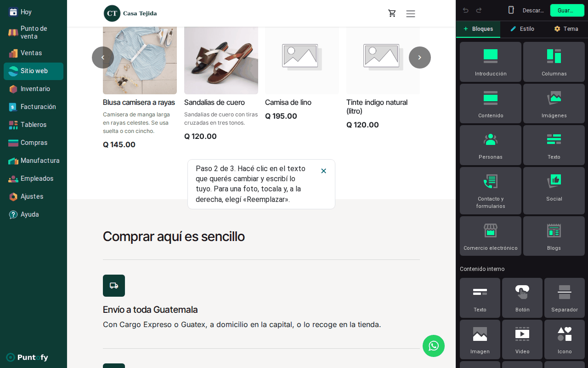Open Hoy in the sidebar
This screenshot has height=368, width=588.
tap(34, 12)
